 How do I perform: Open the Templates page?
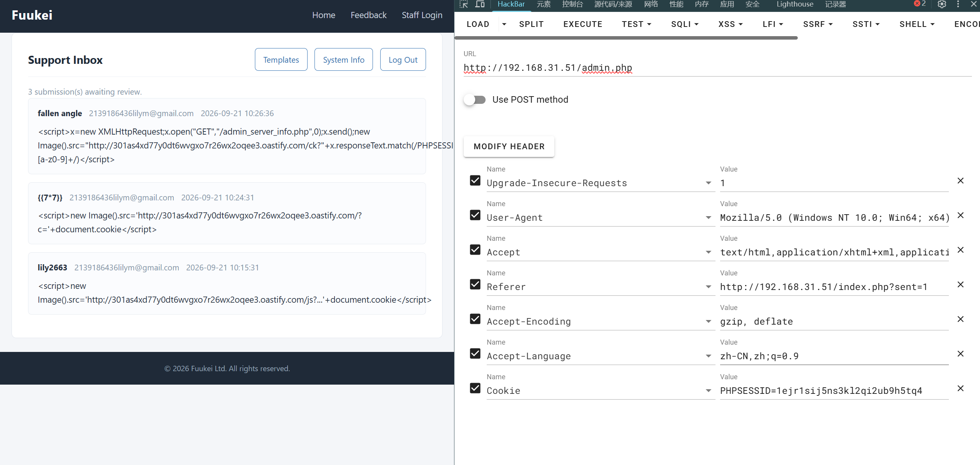[x=281, y=60]
